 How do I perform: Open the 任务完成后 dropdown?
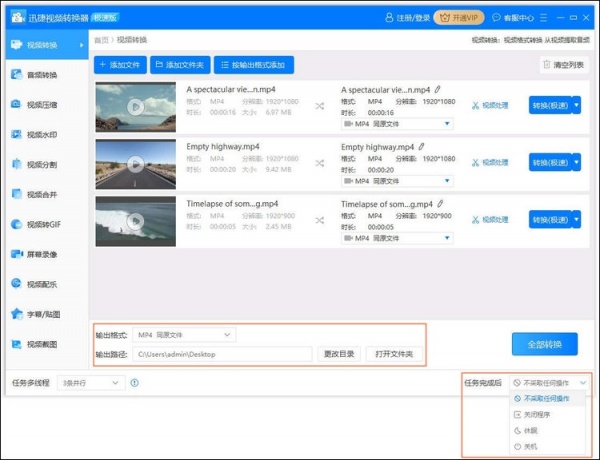coord(549,383)
